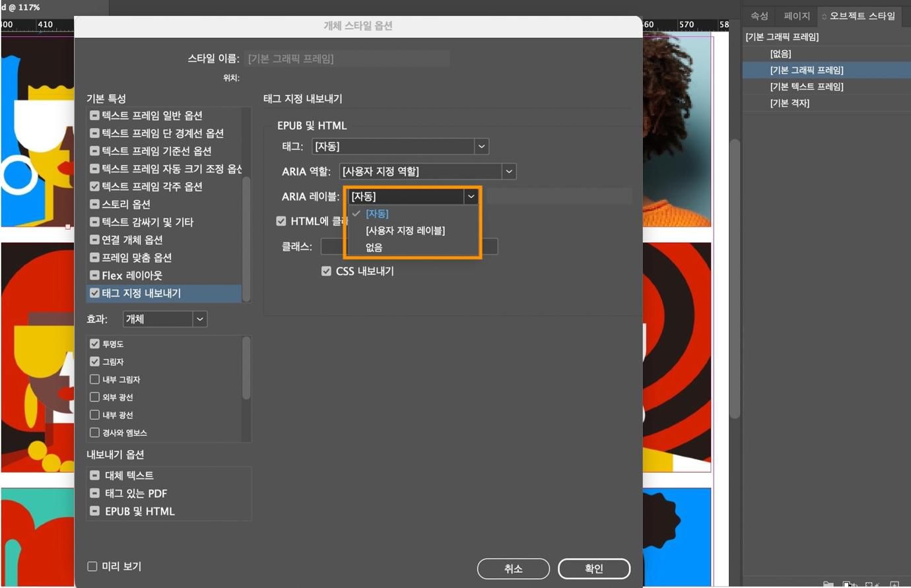911x588 pixels.
Task: Open the 태그 dropdown
Action: pos(400,147)
